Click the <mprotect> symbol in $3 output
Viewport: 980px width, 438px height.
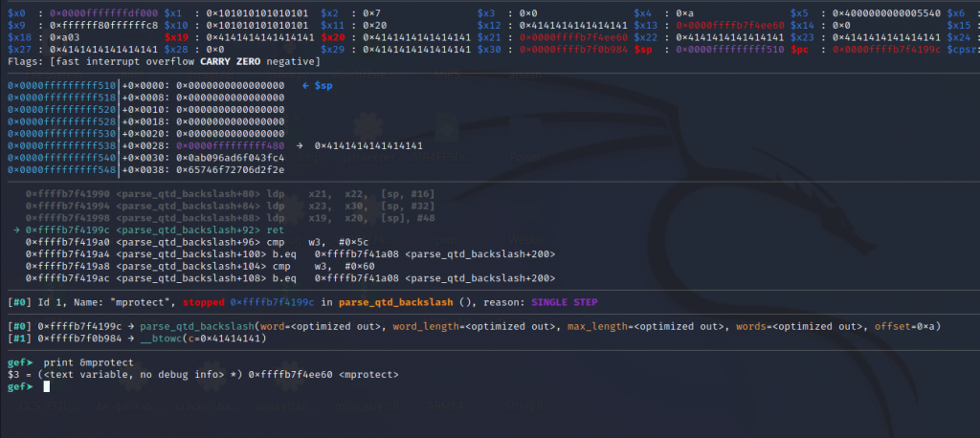(x=368, y=374)
